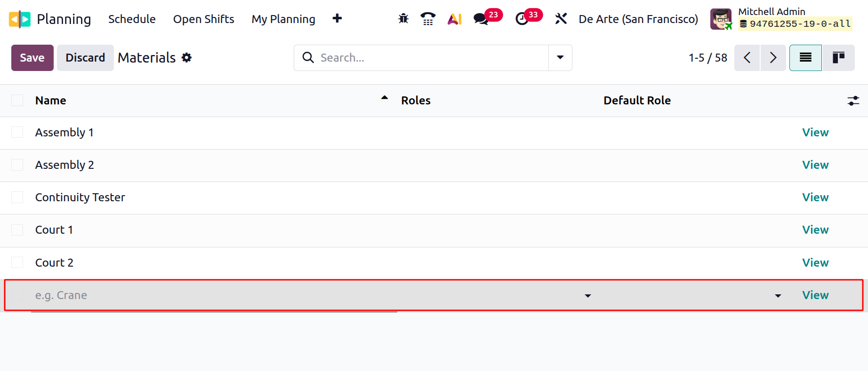Click Save to keep changes
Viewport: 868px width, 371px height.
tap(32, 57)
